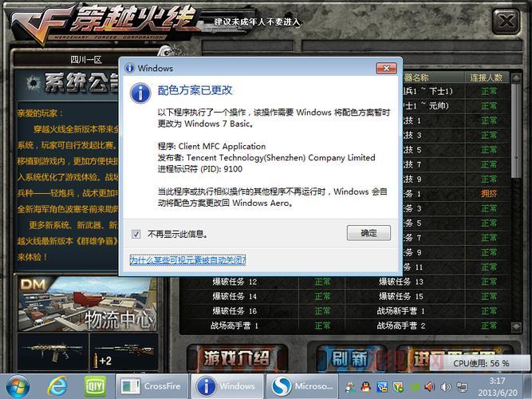Select the 战场新手营 1 server row
Viewport: 532px width, 399px height.
pos(401,311)
